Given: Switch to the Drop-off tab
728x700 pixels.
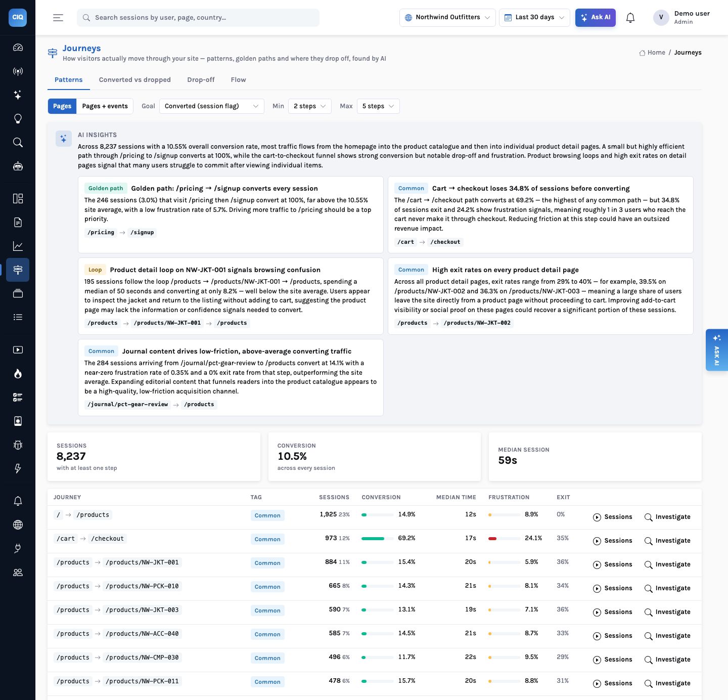Looking at the screenshot, I should pos(201,80).
